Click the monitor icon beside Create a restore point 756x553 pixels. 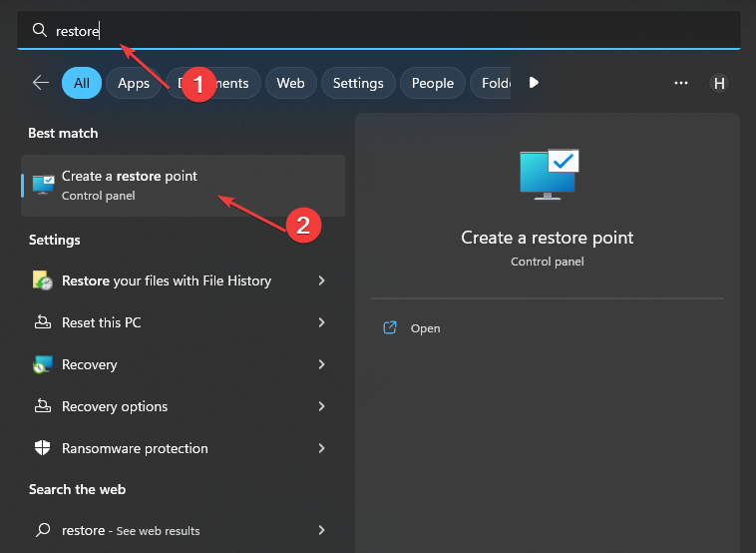(43, 185)
